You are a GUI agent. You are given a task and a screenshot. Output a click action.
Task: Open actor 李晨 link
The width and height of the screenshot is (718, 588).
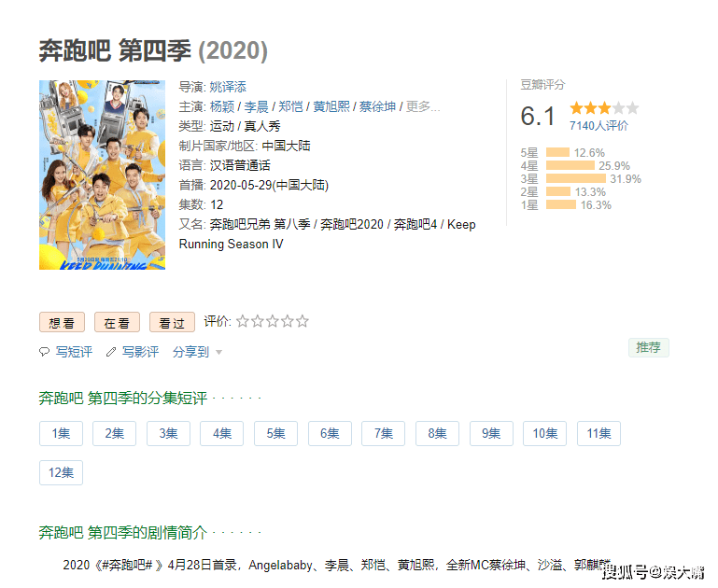point(256,106)
